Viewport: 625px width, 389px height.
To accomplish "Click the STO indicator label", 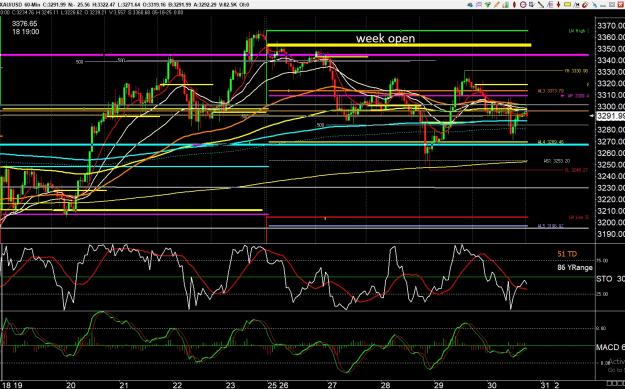I will coord(605,279).
